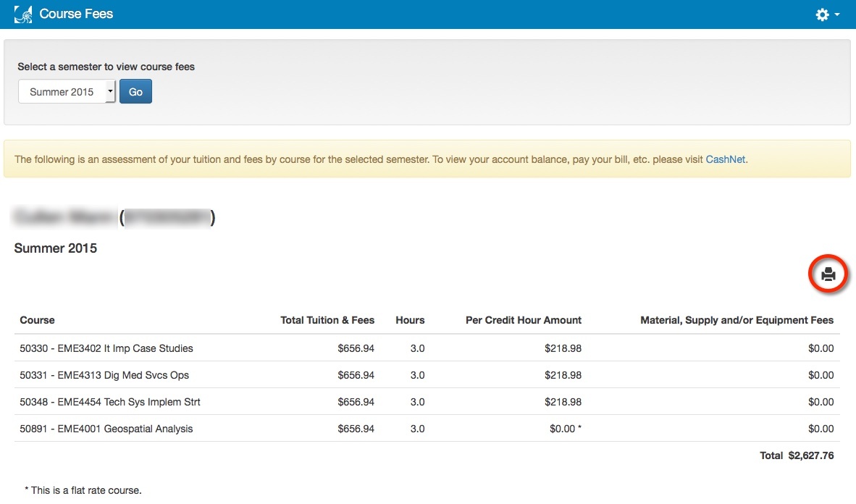Click the 3.0 hours for EME4313
The width and height of the screenshot is (856, 504).
coord(418,375)
